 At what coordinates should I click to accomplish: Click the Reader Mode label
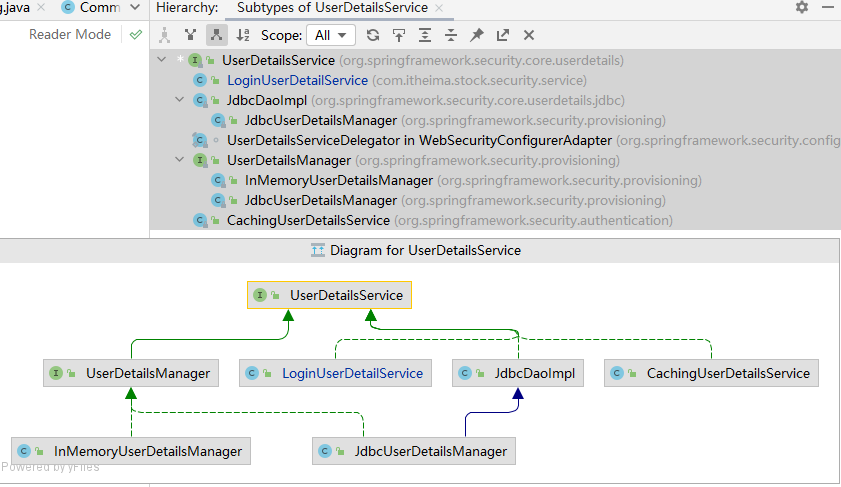tap(70, 34)
